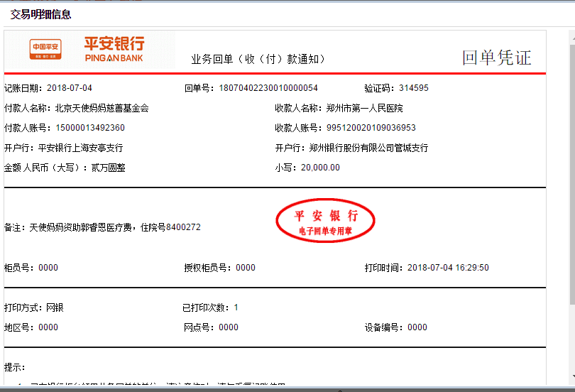Image resolution: width=575 pixels, height=392 pixels.
Task: Select receipt number 18070402230010000054
Action: click(268, 88)
